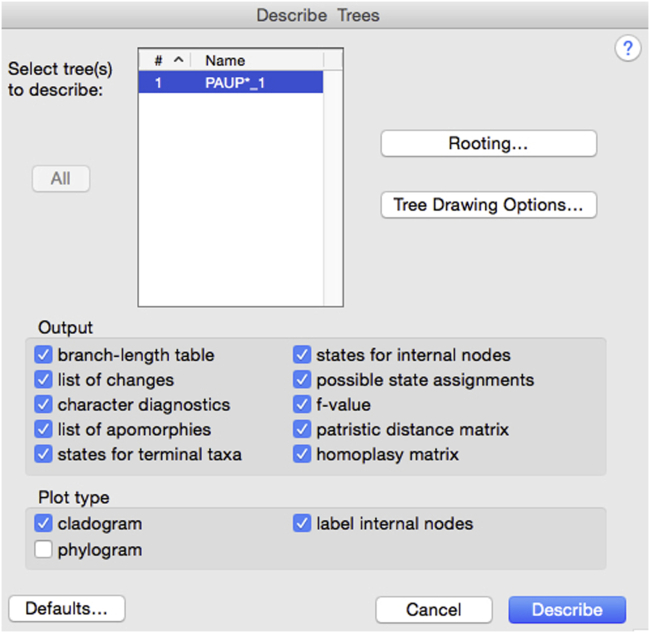The height and width of the screenshot is (633, 650).
Task: Uncheck states for terminal taxa
Action: 43,455
